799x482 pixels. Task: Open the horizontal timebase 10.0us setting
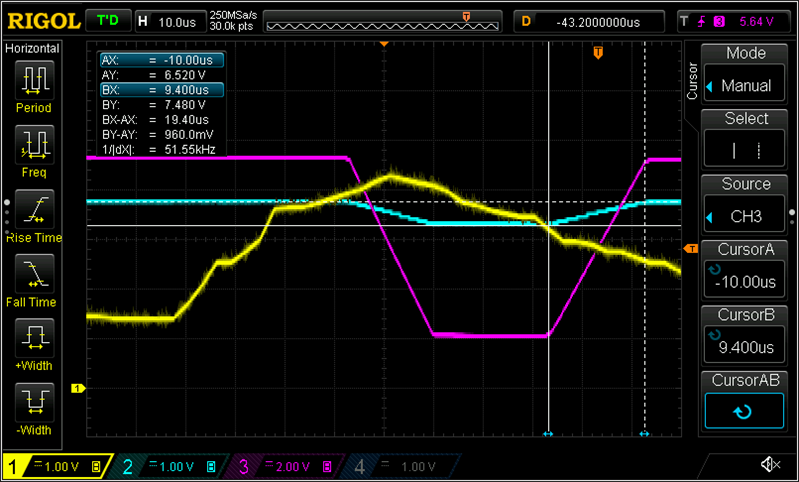click(169, 22)
